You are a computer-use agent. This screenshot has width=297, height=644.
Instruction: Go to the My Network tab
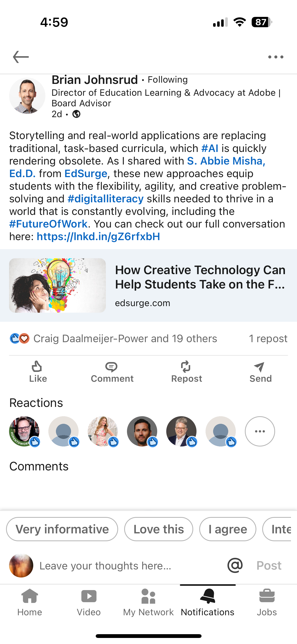(x=148, y=602)
